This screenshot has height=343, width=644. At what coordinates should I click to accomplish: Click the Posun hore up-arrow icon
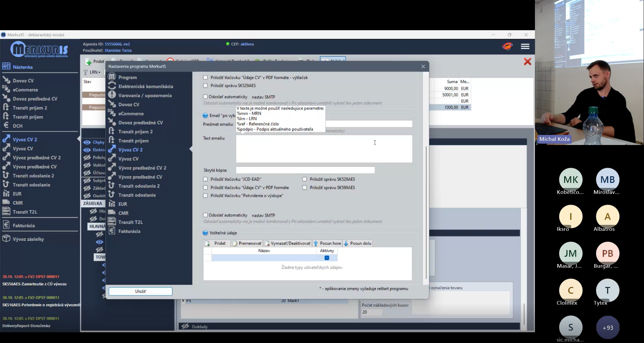click(x=316, y=243)
